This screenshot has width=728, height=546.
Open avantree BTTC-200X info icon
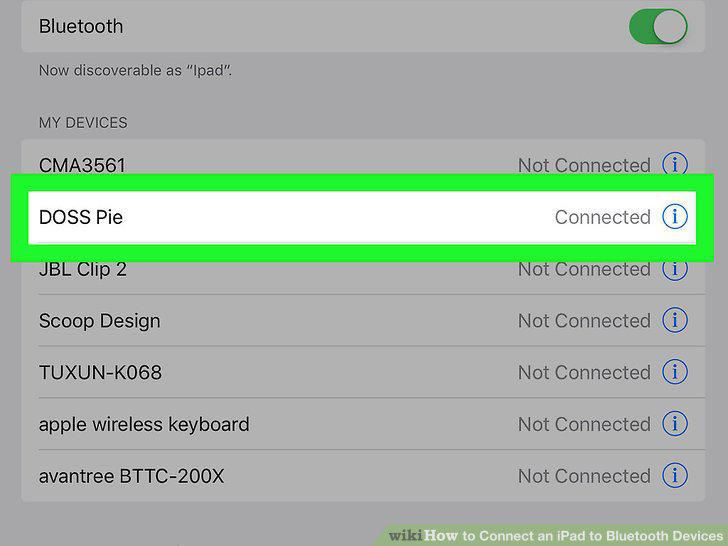point(674,476)
